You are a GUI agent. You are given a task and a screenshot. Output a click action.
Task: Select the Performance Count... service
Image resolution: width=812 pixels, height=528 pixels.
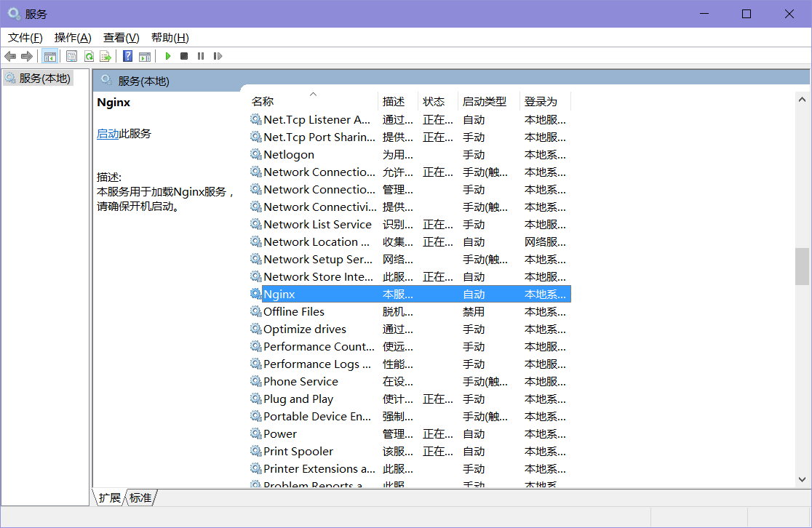319,346
